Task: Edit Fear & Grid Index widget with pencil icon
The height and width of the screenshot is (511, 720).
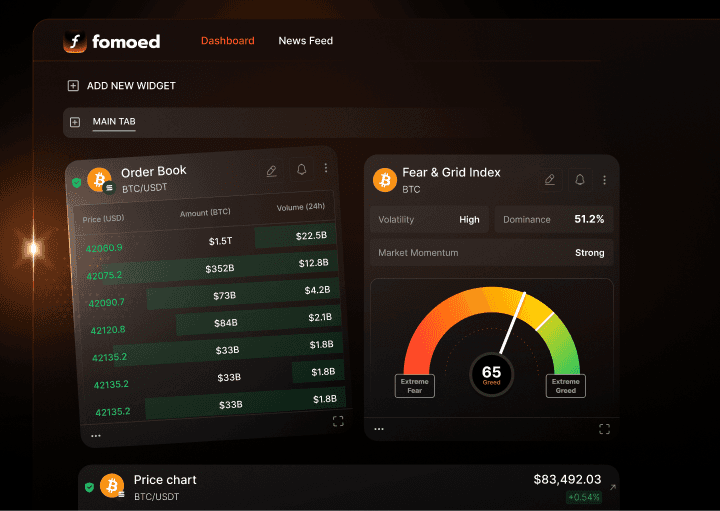Action: tap(550, 180)
